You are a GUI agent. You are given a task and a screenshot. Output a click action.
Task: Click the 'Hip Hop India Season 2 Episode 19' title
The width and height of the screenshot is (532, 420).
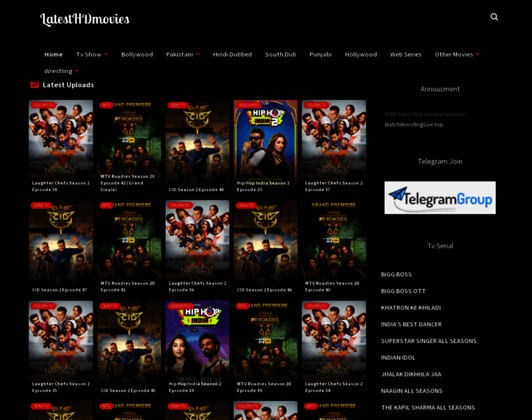point(195,387)
